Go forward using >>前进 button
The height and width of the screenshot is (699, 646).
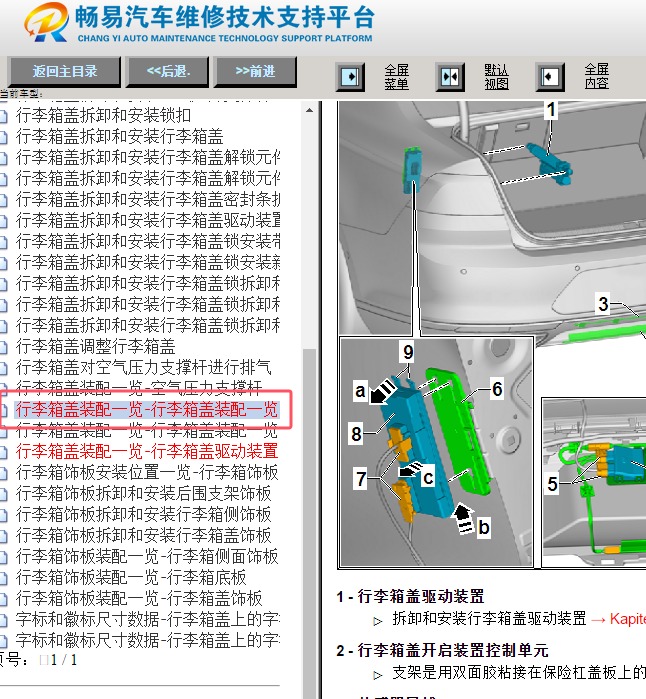click(255, 71)
